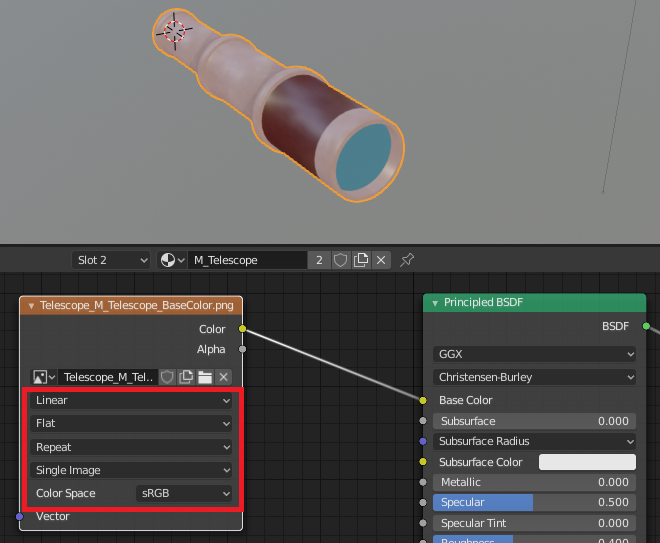
Task: Click the M_Telescope material name field
Action: (x=248, y=260)
